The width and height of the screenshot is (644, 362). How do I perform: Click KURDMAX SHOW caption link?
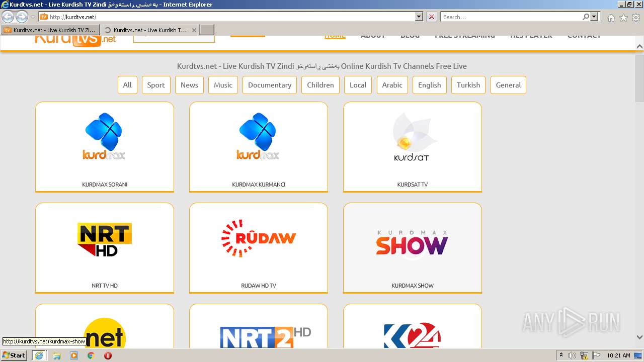pyautogui.click(x=412, y=286)
